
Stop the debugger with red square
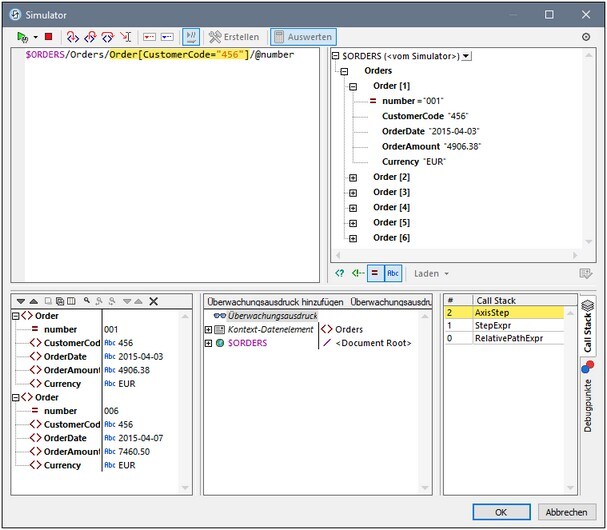point(47,37)
